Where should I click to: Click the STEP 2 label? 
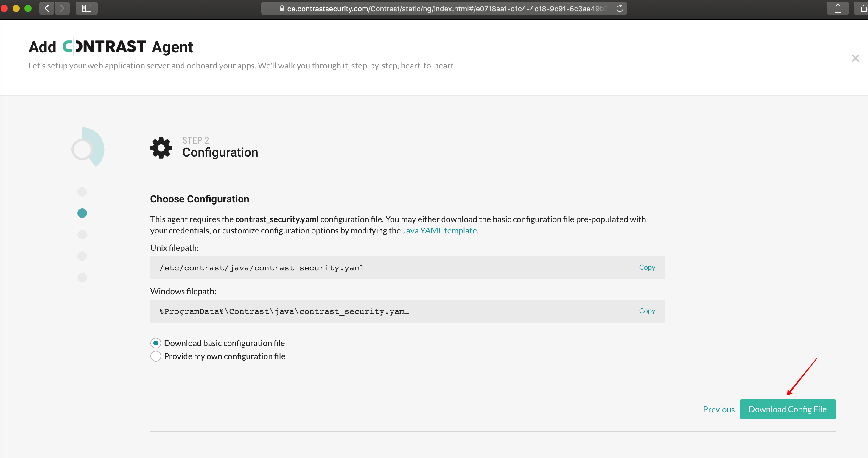[195, 140]
